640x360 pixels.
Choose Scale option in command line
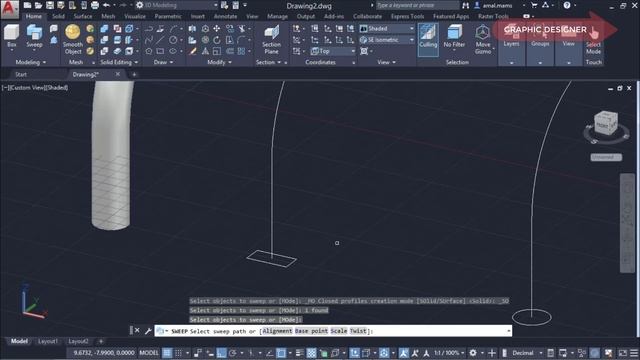339,331
